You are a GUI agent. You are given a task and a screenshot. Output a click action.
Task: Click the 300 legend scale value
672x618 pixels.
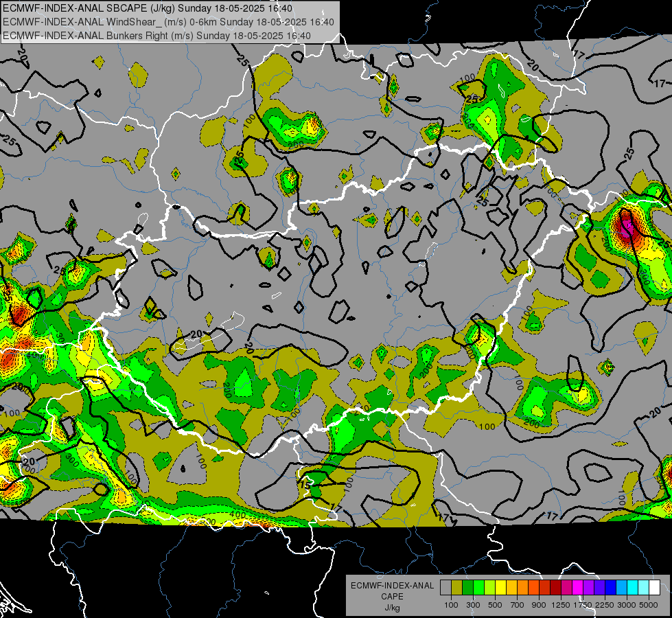[473, 605]
